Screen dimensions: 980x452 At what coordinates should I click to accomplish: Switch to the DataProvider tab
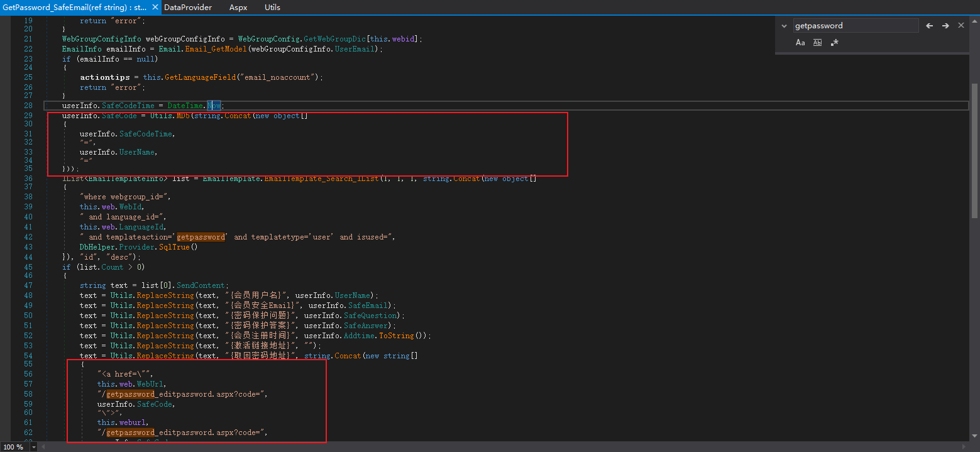pyautogui.click(x=187, y=8)
